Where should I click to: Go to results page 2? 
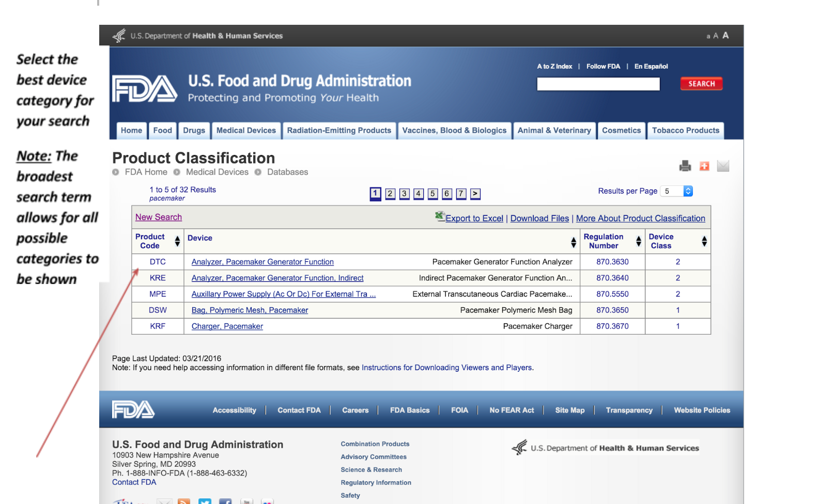(390, 194)
